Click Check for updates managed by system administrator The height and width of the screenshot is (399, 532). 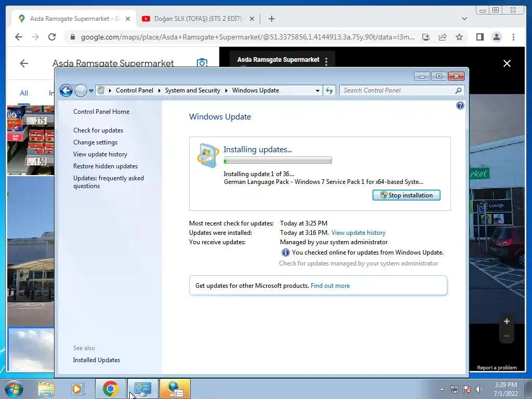(x=358, y=263)
